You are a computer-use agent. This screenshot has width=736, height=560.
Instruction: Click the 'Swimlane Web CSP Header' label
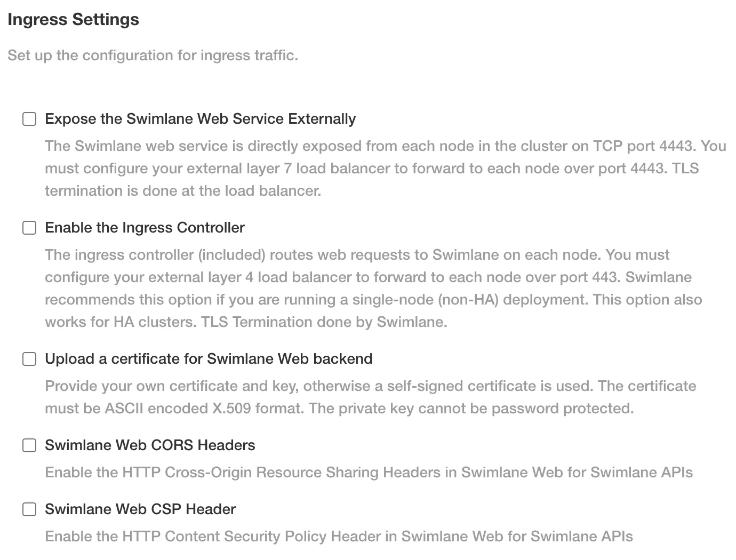[x=140, y=509]
